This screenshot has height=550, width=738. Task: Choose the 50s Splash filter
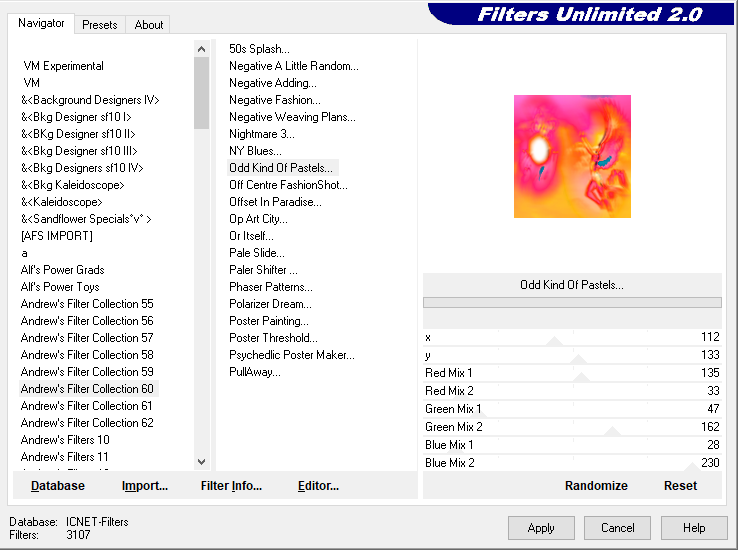tap(259, 49)
